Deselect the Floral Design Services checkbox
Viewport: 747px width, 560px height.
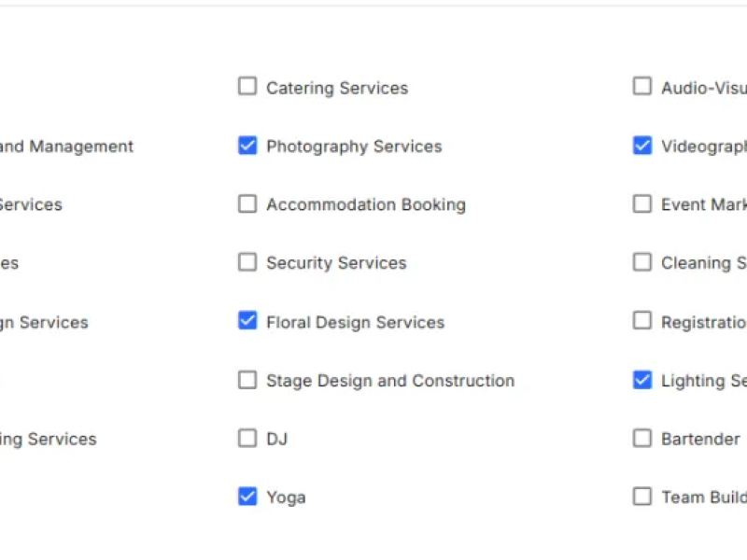247,321
